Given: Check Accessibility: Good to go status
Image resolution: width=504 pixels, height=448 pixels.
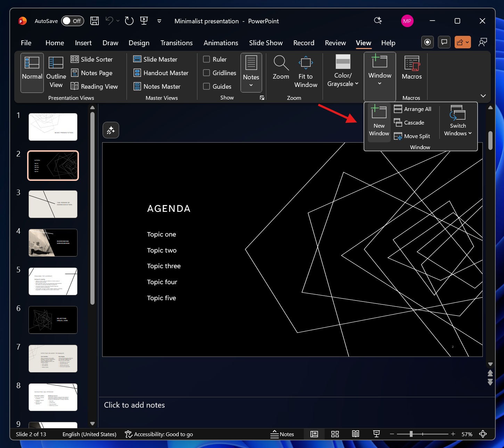Looking at the screenshot, I should (158, 434).
